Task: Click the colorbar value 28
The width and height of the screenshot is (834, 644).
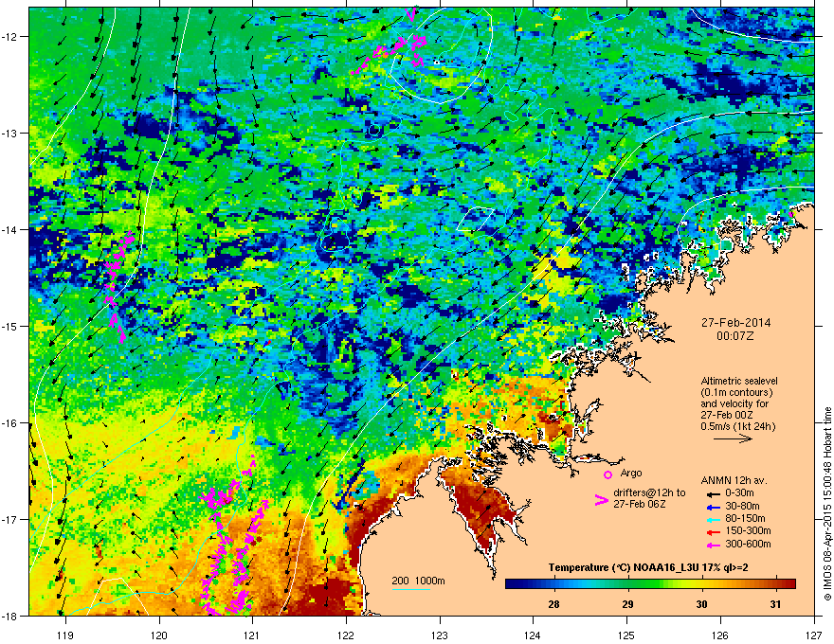Action: [x=553, y=604]
